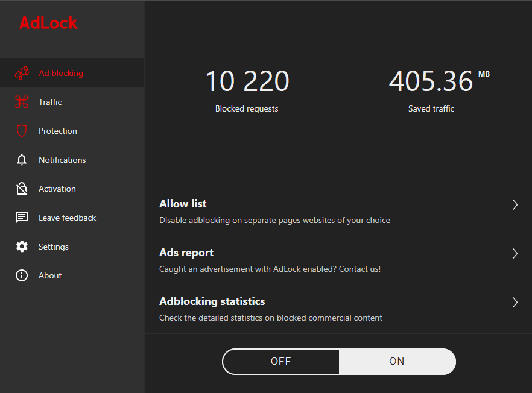532x393 pixels.
Task: Open Ads report via its chevron
Action: tap(515, 253)
